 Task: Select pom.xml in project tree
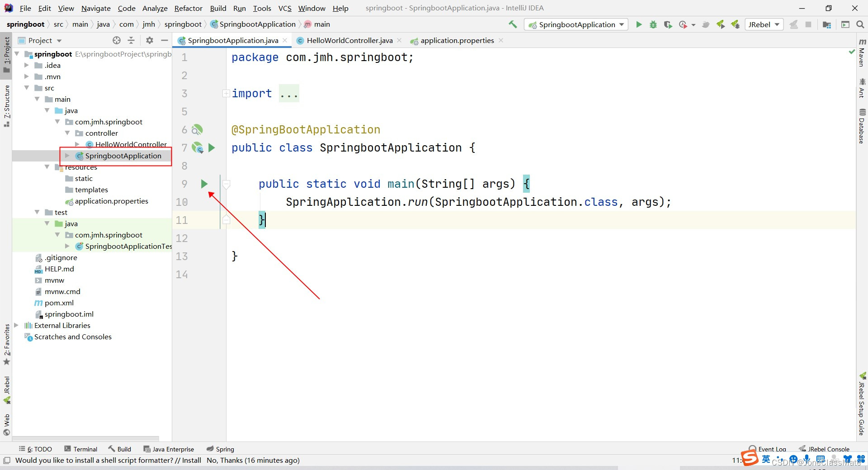[59, 303]
